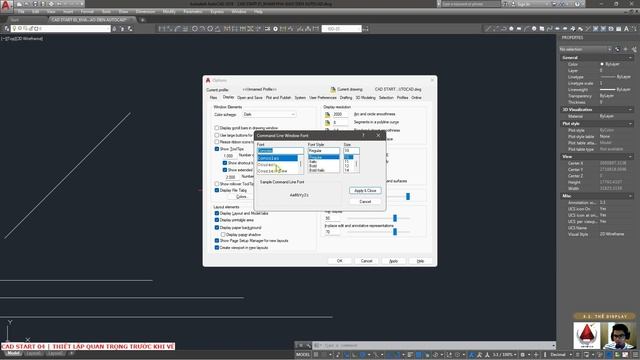Adjust the Xref display fade slider
This screenshot has height=360, width=640.
(395, 218)
